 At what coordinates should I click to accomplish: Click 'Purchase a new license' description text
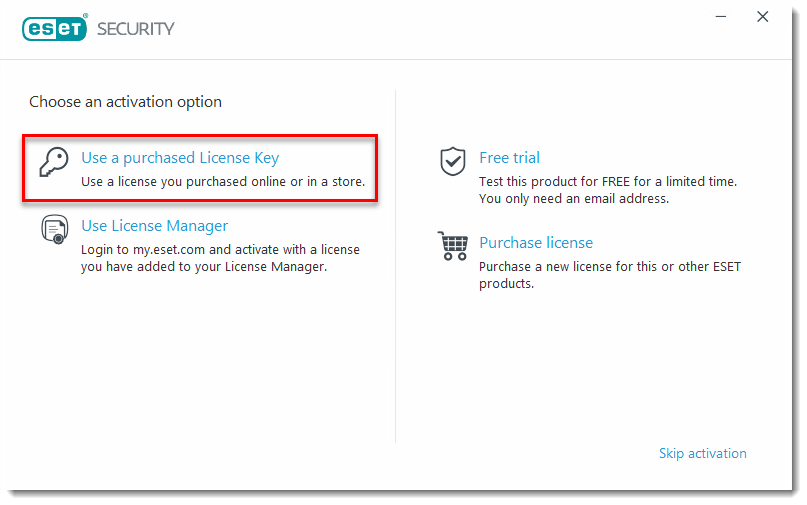[610, 267]
